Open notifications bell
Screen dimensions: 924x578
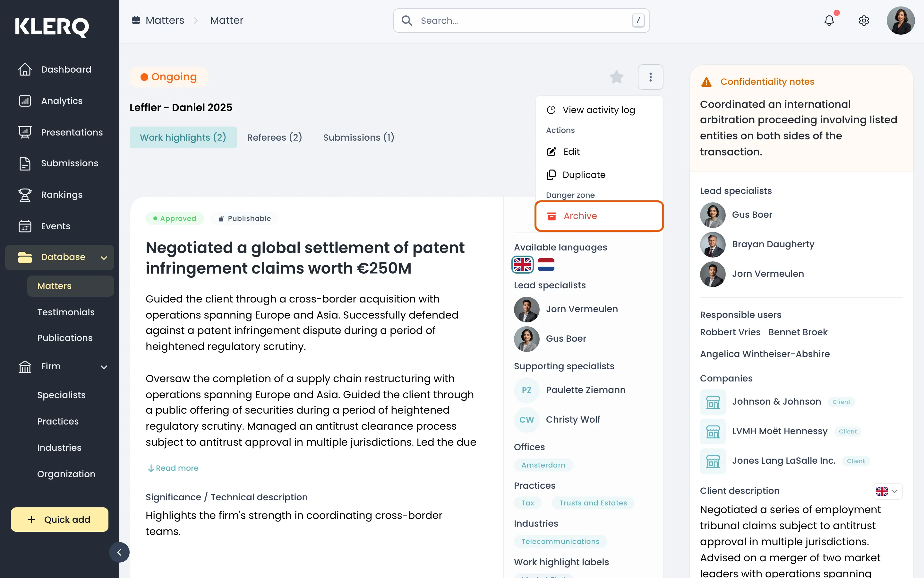click(x=829, y=20)
